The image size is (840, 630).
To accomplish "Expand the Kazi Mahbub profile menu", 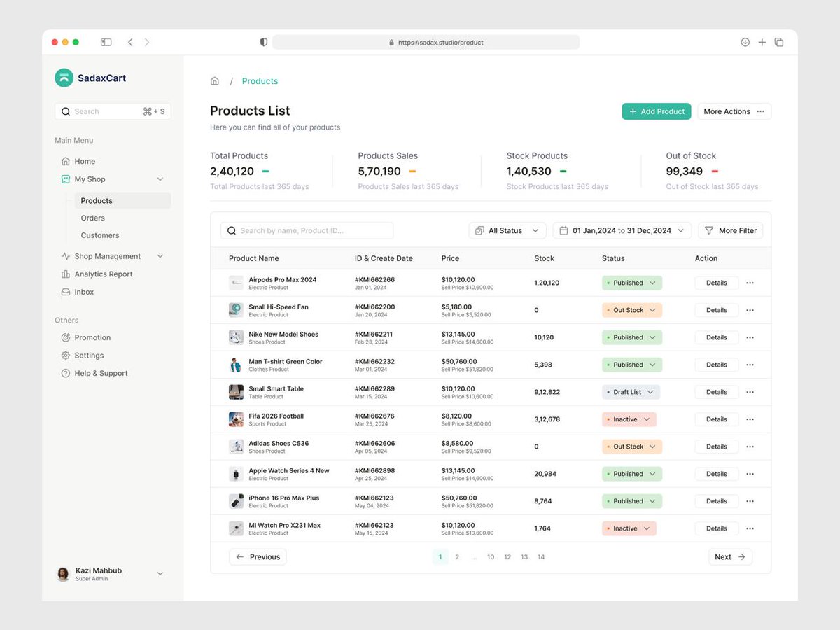I will (x=160, y=574).
